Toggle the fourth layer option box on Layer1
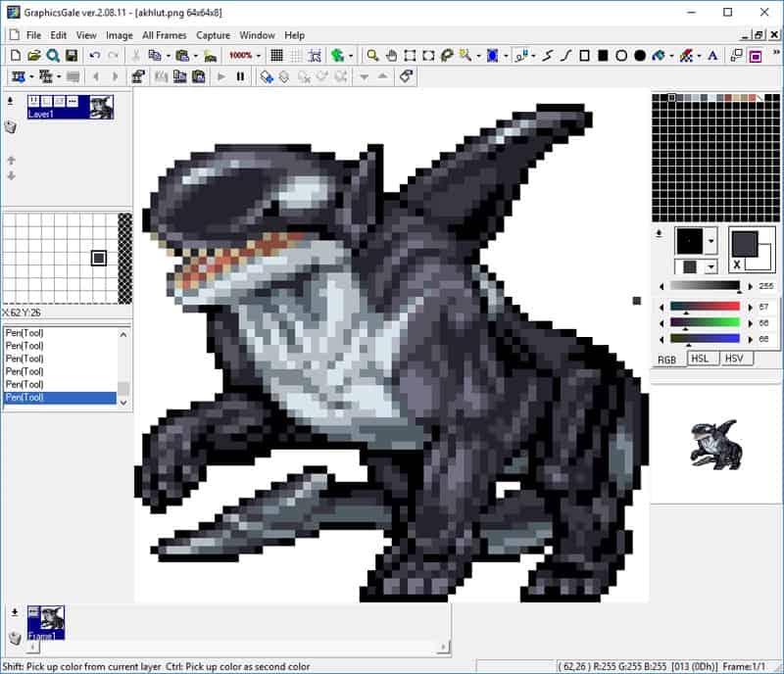This screenshot has height=674, width=784. click(73, 102)
